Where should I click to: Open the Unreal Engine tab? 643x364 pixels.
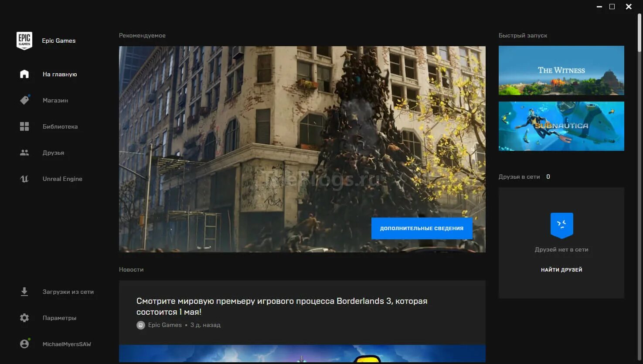[62, 179]
